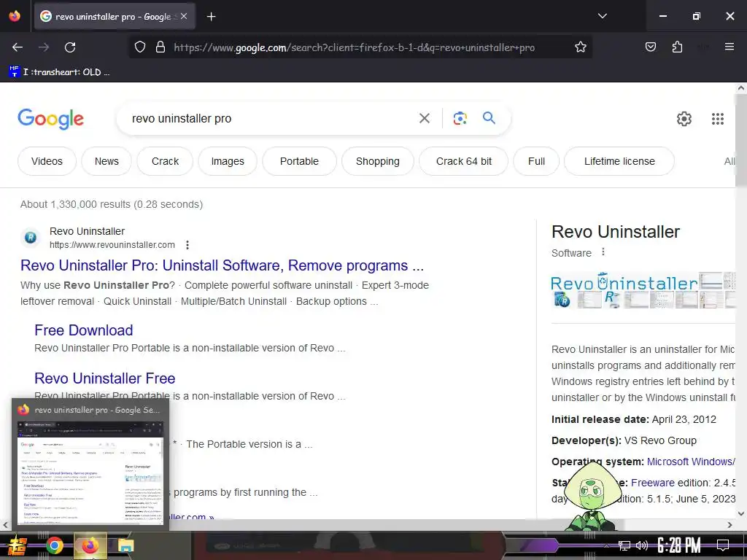The height and width of the screenshot is (560, 747).
Task: Open network status in system tray
Action: (624, 545)
